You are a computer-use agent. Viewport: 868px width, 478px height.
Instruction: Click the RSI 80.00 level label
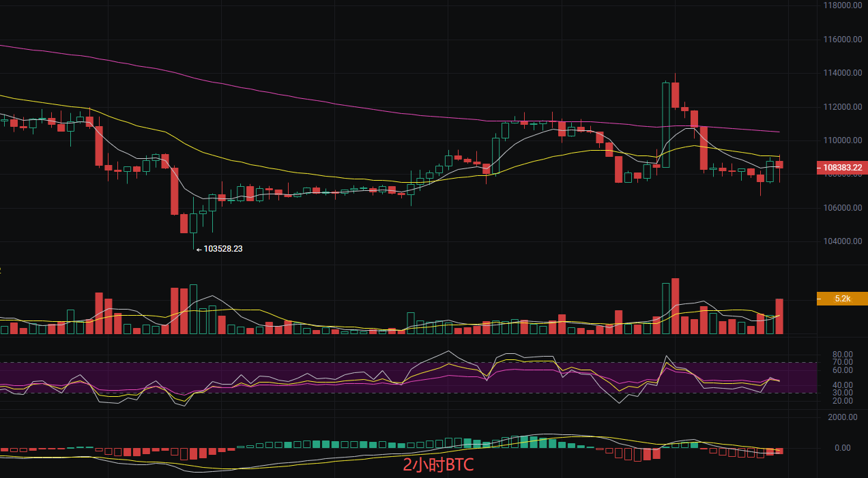[843, 355]
